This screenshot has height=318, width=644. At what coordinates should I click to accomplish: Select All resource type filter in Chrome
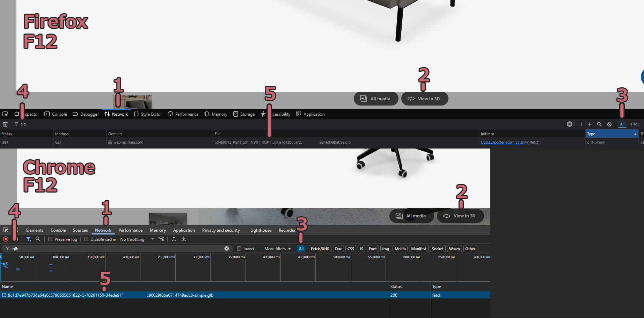coord(301,249)
